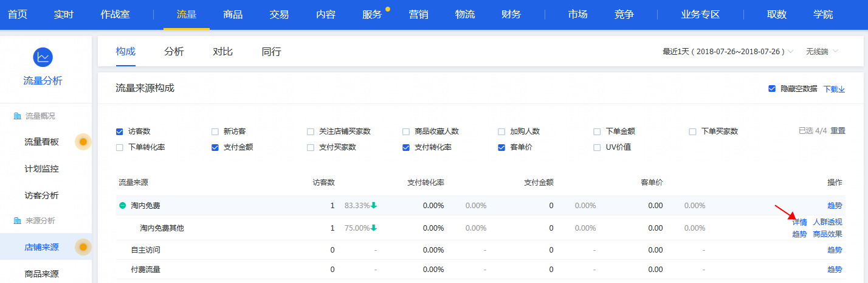The height and width of the screenshot is (283, 868).
Task: Uncheck the 访客数 checkbox
Action: 119,131
